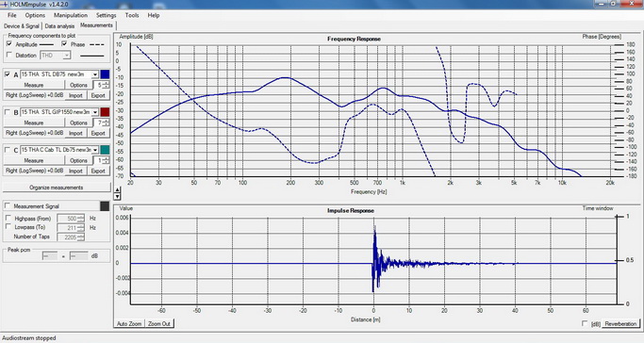The image size is (644, 343).
Task: Click Import button for measurement A
Action: click(x=75, y=95)
